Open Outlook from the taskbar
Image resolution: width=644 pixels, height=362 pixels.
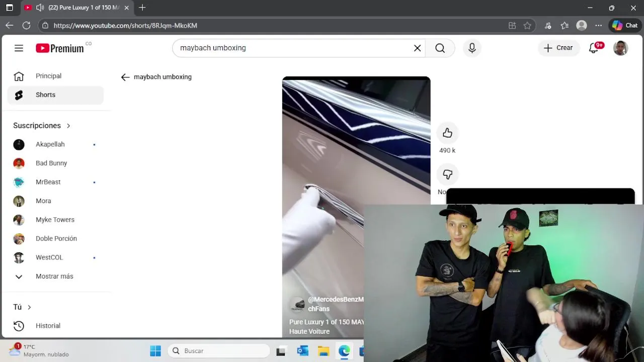click(x=302, y=351)
